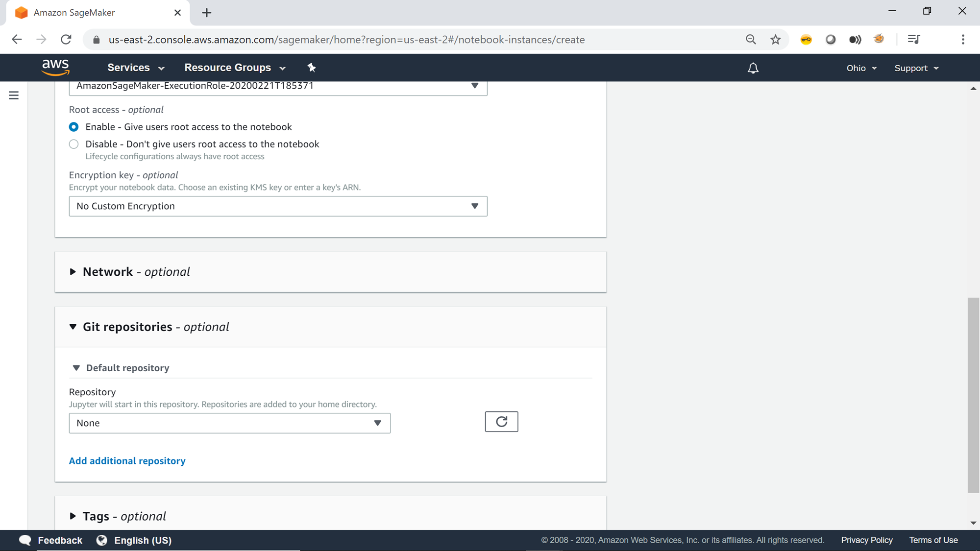
Task: Open the Services menu
Action: click(135, 68)
